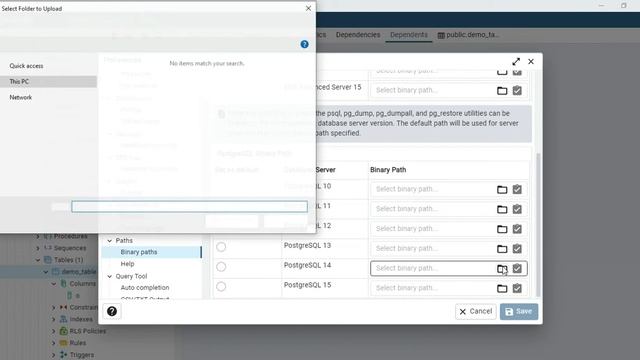Set PostgreSQL 13 as default binary path

[x=221, y=247]
